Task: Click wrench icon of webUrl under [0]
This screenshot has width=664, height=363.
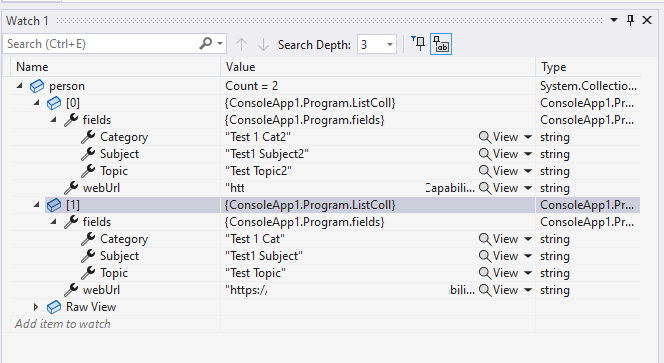Action: (71, 188)
